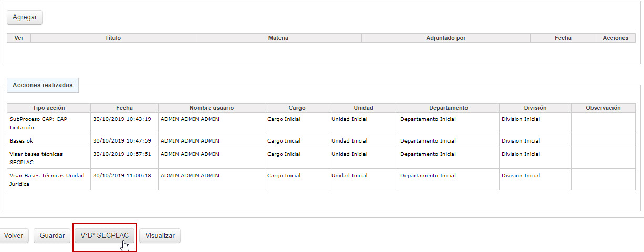The width and height of the screenshot is (644, 252).
Task: Click the Departamento column header
Action: 448,108
